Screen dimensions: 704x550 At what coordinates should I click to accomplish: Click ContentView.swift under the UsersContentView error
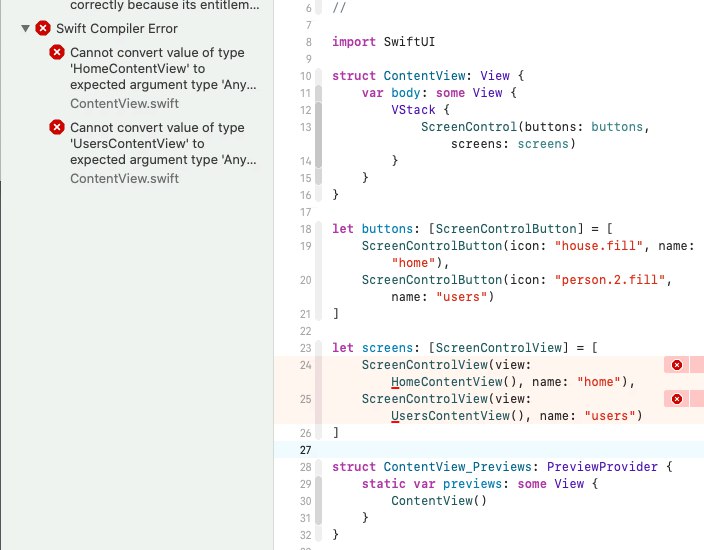124,179
